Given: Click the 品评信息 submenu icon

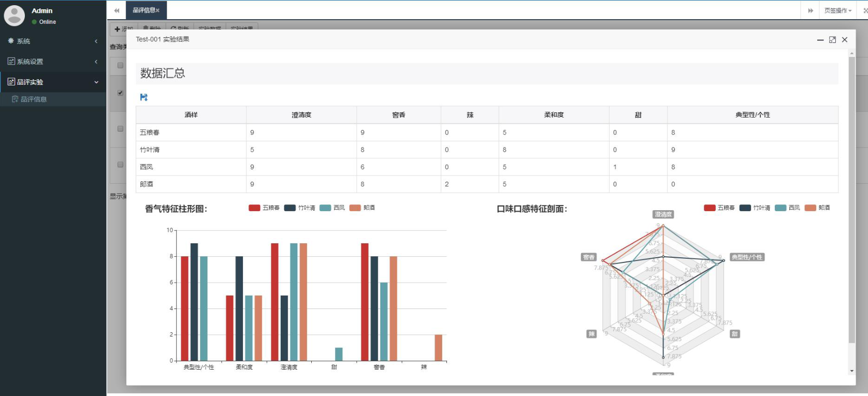Looking at the screenshot, I should coord(15,99).
